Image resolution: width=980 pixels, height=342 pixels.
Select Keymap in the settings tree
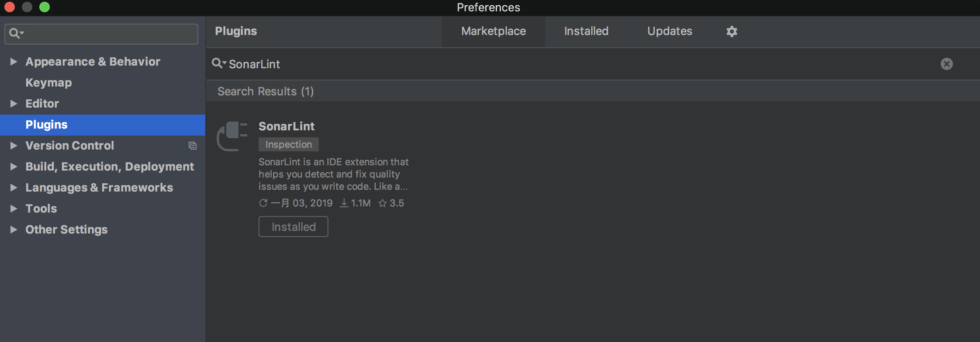pyautogui.click(x=48, y=83)
